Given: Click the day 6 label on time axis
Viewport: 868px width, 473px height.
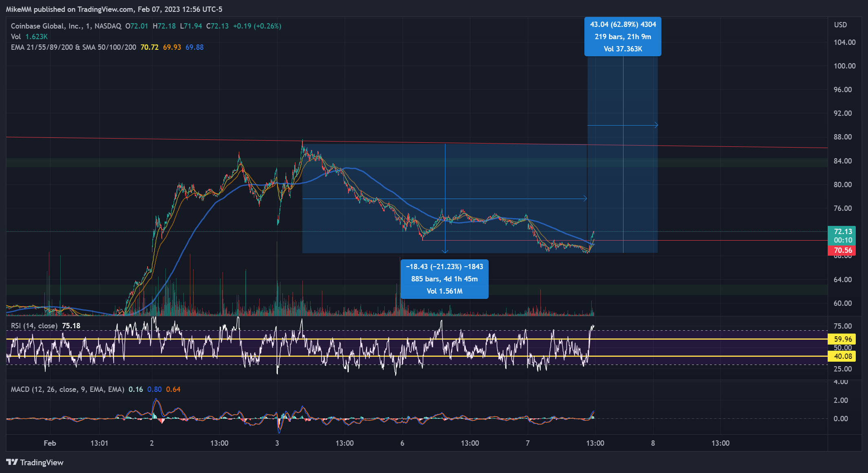Looking at the screenshot, I should click(x=402, y=443).
